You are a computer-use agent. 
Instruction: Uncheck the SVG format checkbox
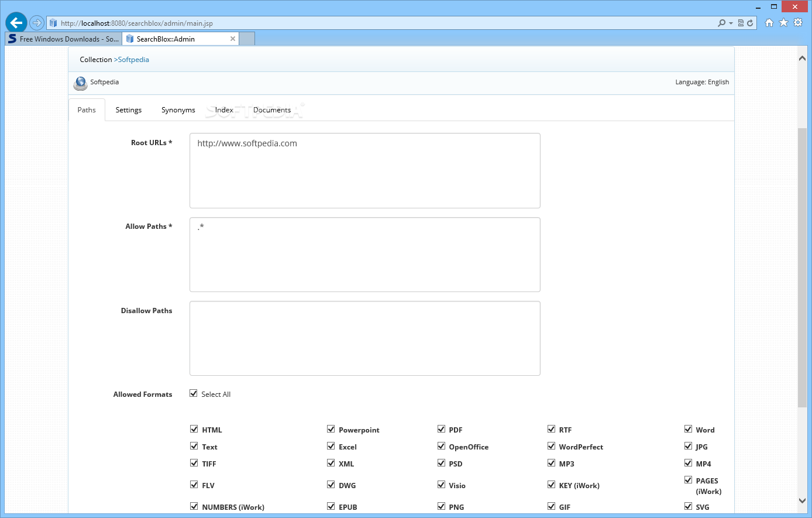(x=689, y=506)
